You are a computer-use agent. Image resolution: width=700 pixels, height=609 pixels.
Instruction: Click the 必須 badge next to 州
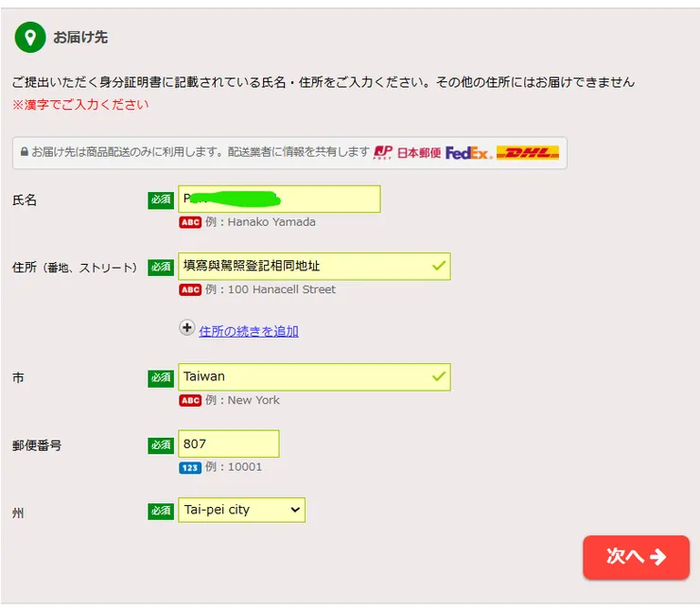[x=161, y=511]
